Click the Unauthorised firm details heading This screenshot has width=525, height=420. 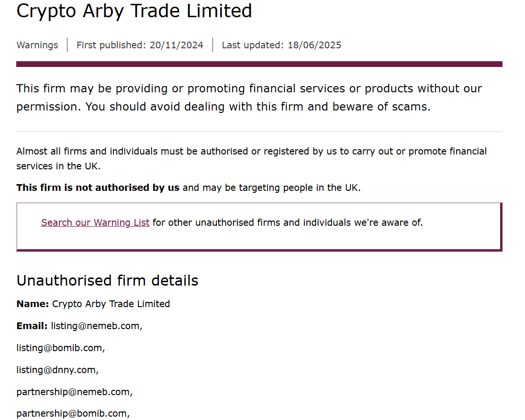click(x=107, y=280)
